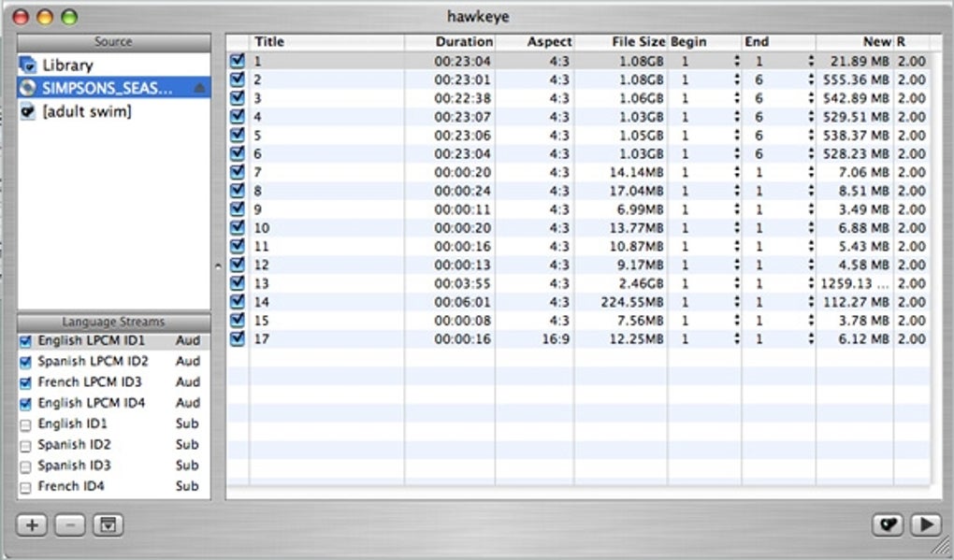This screenshot has height=560, width=954.
Task: Disable French LPCM ID3 audio stream
Action: (x=25, y=383)
